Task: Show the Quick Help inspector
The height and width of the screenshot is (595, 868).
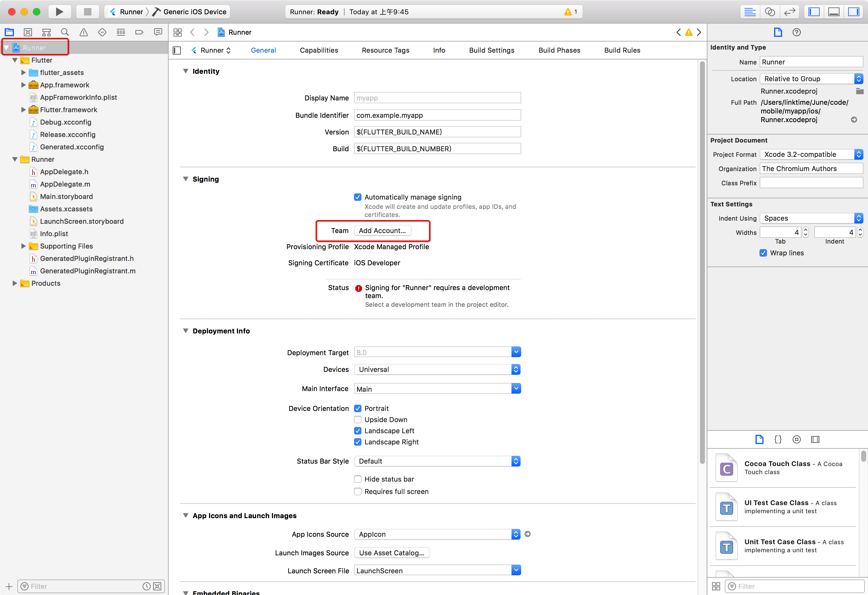Action: [797, 33]
